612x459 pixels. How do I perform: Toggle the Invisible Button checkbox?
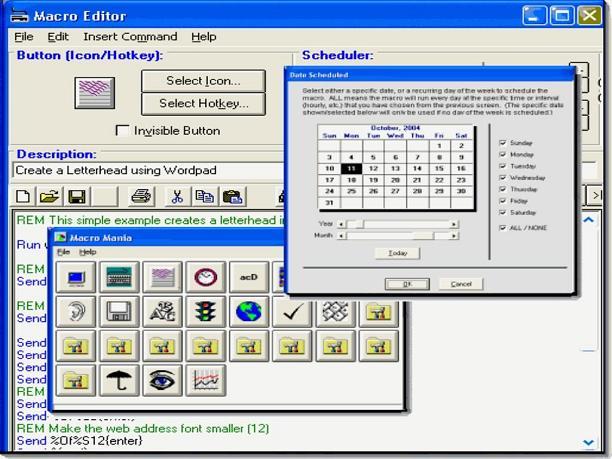(x=123, y=130)
